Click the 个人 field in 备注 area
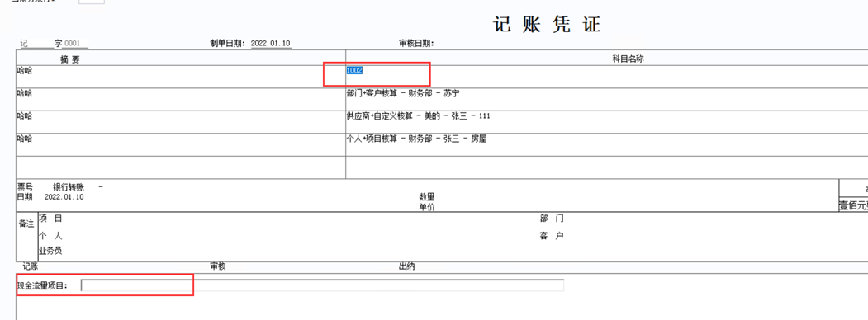The image size is (868, 320). (x=50, y=235)
